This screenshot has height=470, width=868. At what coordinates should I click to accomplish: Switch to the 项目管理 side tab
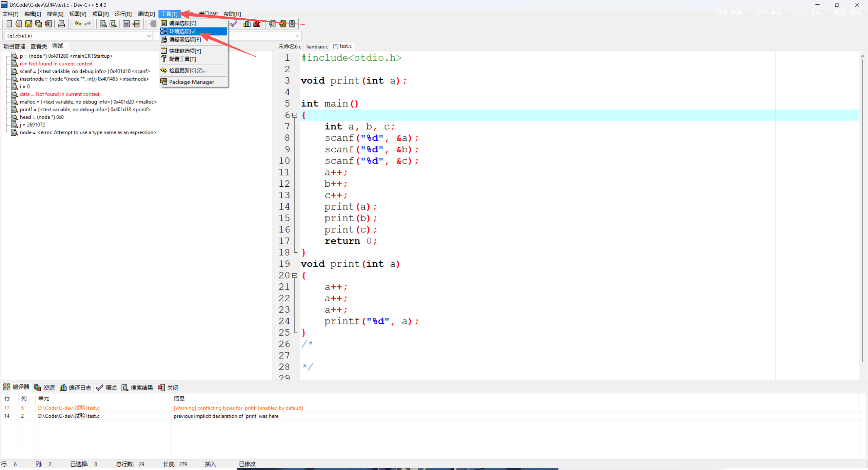(14, 46)
